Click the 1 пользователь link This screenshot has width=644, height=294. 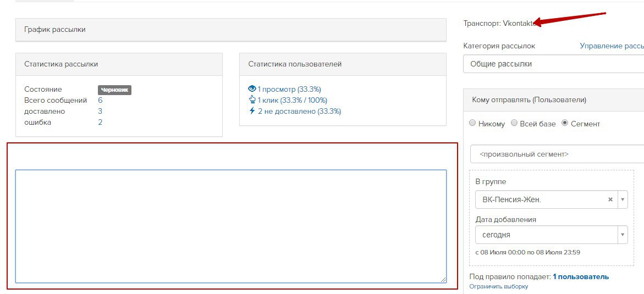pyautogui.click(x=581, y=277)
